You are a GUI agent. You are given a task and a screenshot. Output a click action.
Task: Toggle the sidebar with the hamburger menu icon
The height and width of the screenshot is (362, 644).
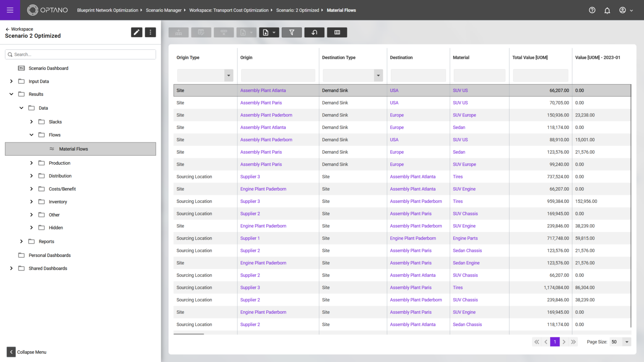tap(10, 10)
